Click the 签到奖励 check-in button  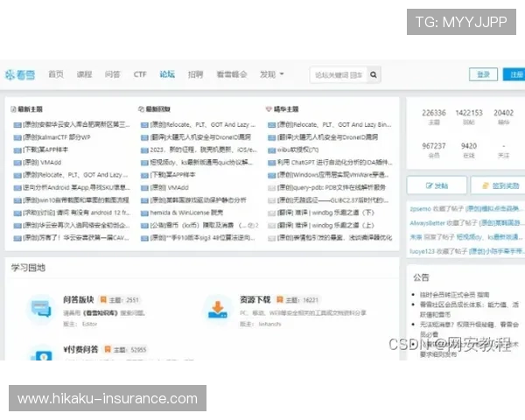coord(498,185)
